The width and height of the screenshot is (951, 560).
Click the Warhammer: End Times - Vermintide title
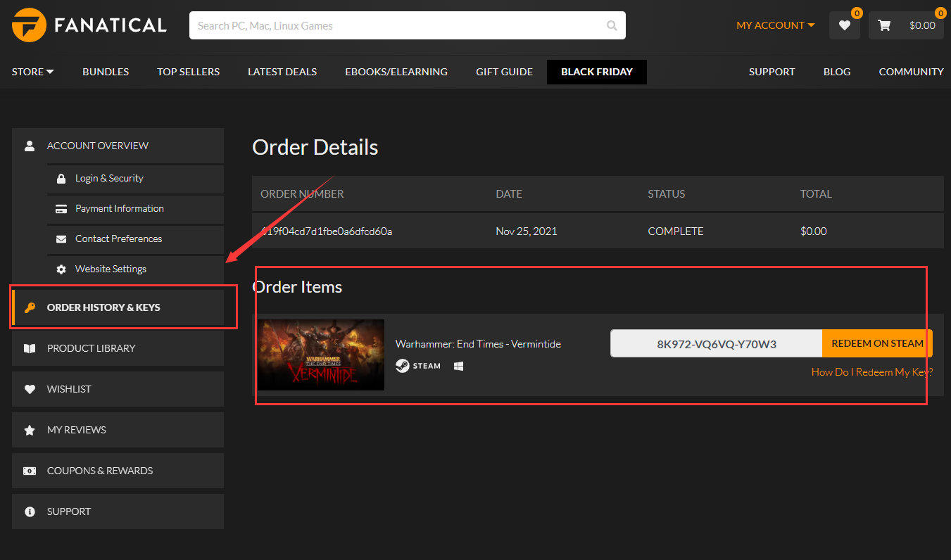click(x=478, y=344)
